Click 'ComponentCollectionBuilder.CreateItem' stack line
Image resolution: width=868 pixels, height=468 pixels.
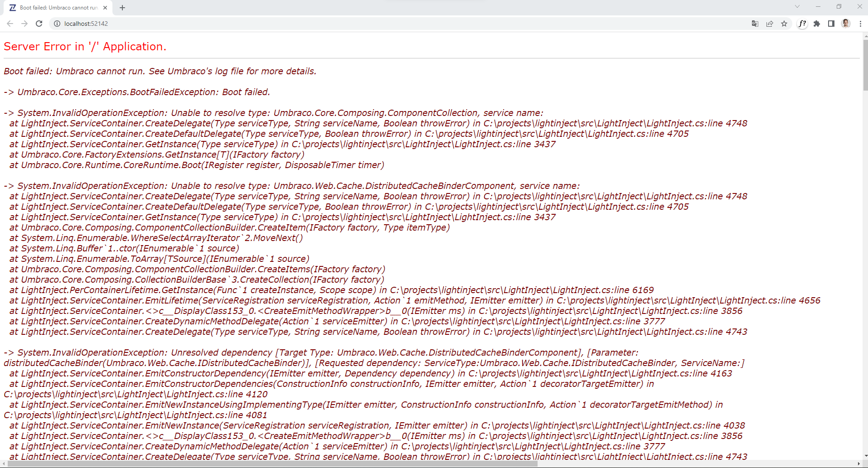tap(230, 227)
